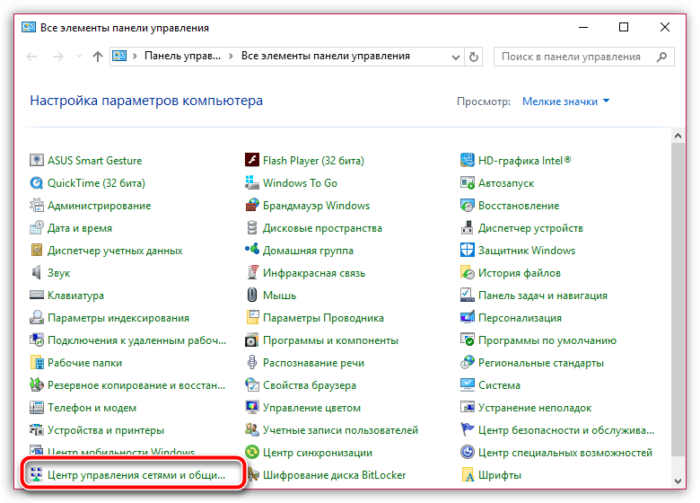This screenshot has width=700, height=503.
Task: Click Все элементы панели управления breadcrumb
Action: coord(325,56)
